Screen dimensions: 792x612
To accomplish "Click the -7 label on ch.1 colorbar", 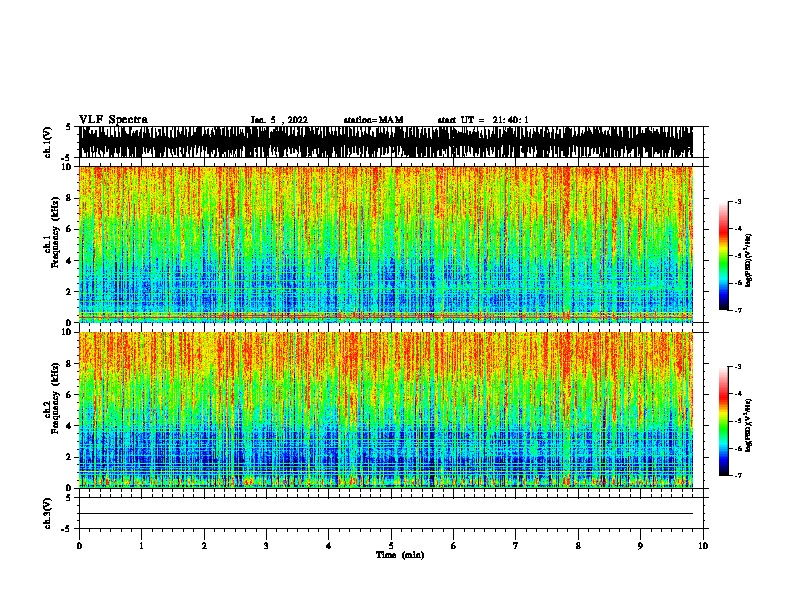I will (738, 310).
